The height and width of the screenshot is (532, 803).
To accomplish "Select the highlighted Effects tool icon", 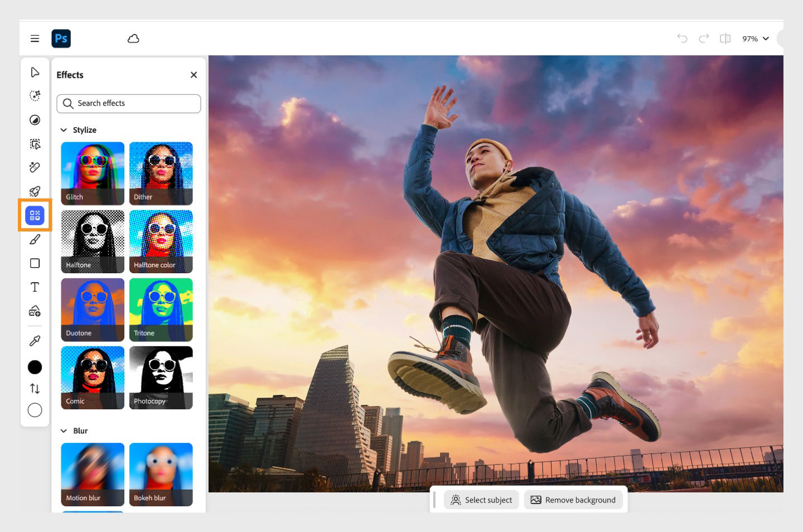I will tap(35, 215).
